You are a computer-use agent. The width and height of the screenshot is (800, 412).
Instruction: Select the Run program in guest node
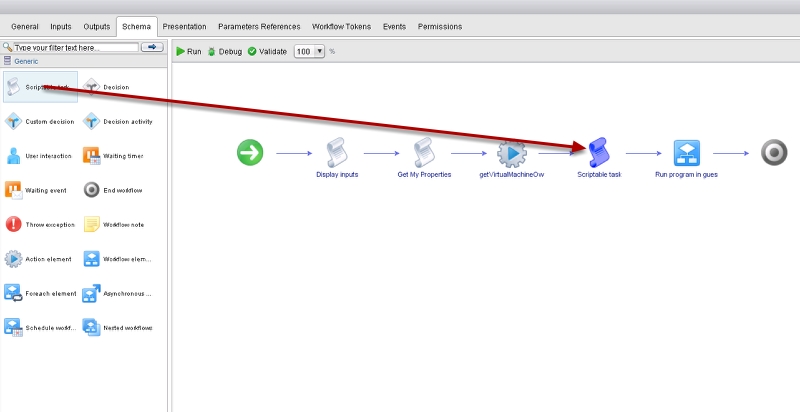(x=686, y=153)
